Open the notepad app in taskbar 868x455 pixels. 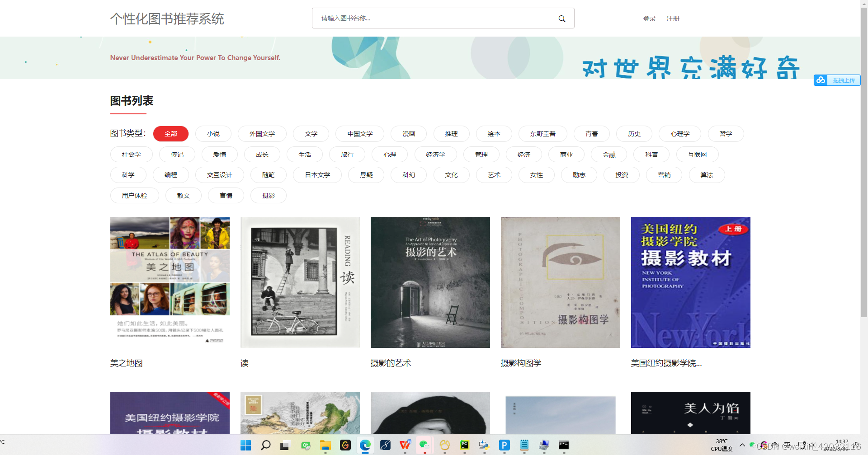[x=524, y=446]
